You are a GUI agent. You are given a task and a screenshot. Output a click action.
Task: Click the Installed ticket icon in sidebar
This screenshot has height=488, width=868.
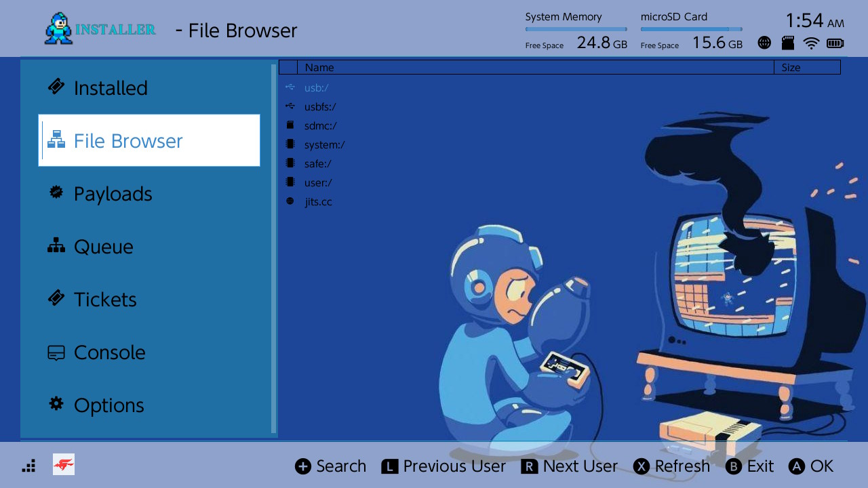pos(56,87)
